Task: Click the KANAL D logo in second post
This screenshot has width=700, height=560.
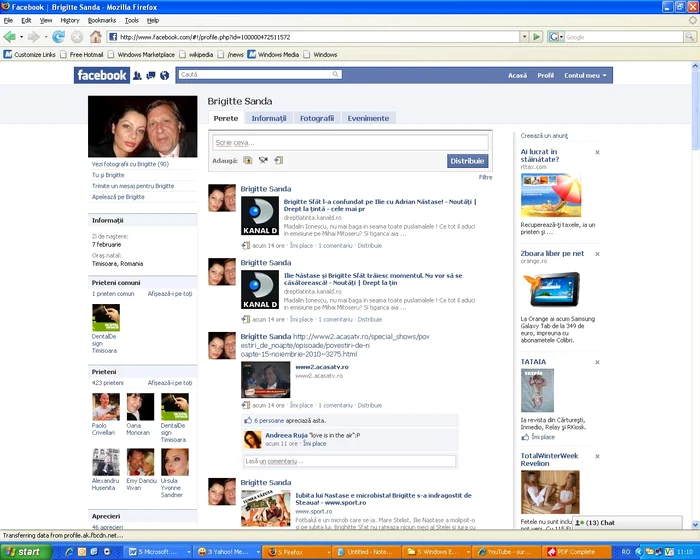Action: pyautogui.click(x=260, y=289)
